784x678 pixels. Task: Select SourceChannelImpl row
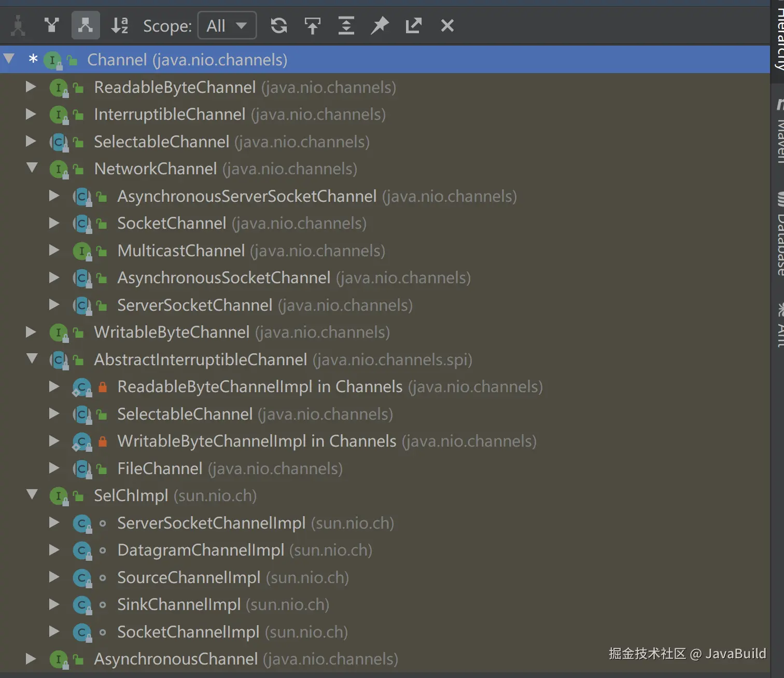[x=385, y=577]
